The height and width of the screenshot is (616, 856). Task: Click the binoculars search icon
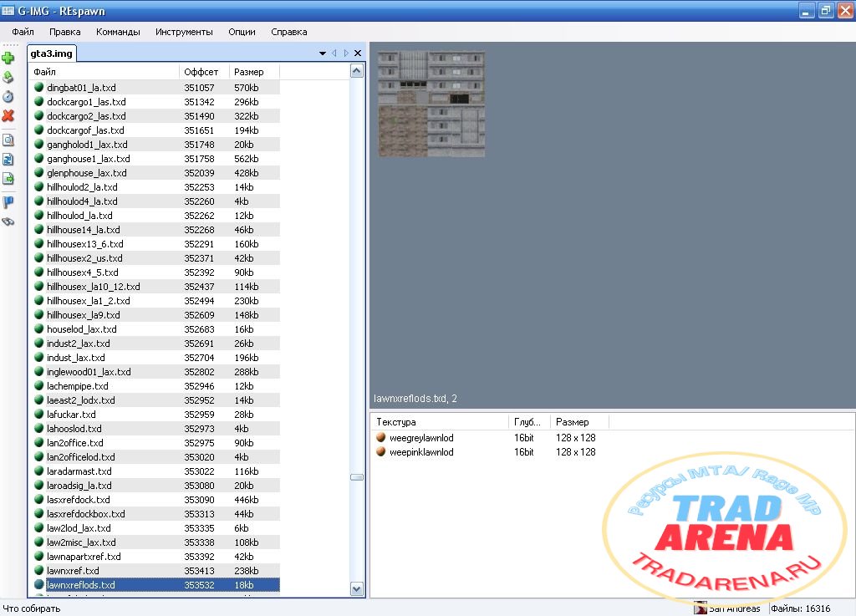tap(8, 221)
